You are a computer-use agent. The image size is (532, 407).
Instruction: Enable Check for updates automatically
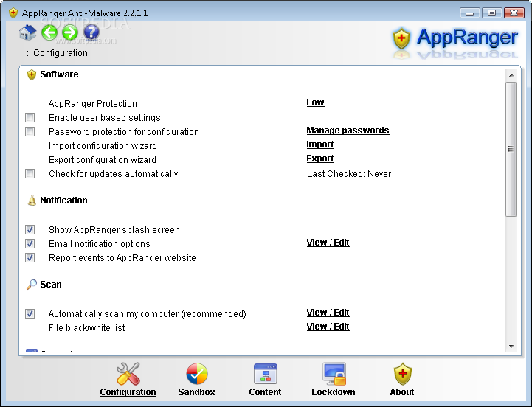pyautogui.click(x=30, y=174)
